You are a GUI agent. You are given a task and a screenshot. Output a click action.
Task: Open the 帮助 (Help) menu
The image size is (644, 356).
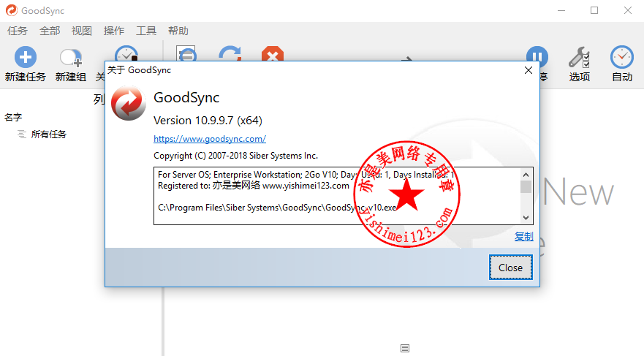click(x=178, y=31)
